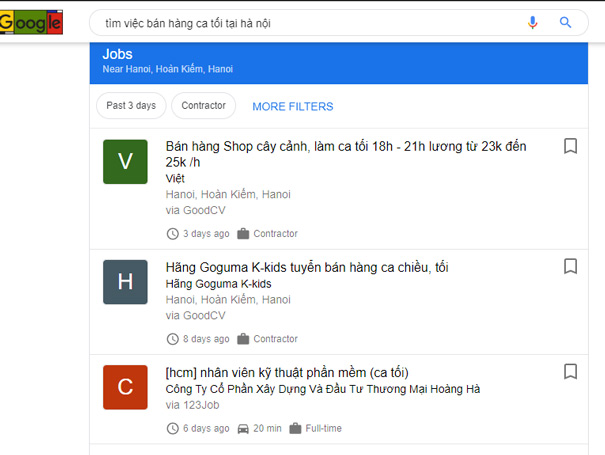The width and height of the screenshot is (605, 455).
Task: Click the car commute icon beside 20 min
Action: click(x=243, y=429)
